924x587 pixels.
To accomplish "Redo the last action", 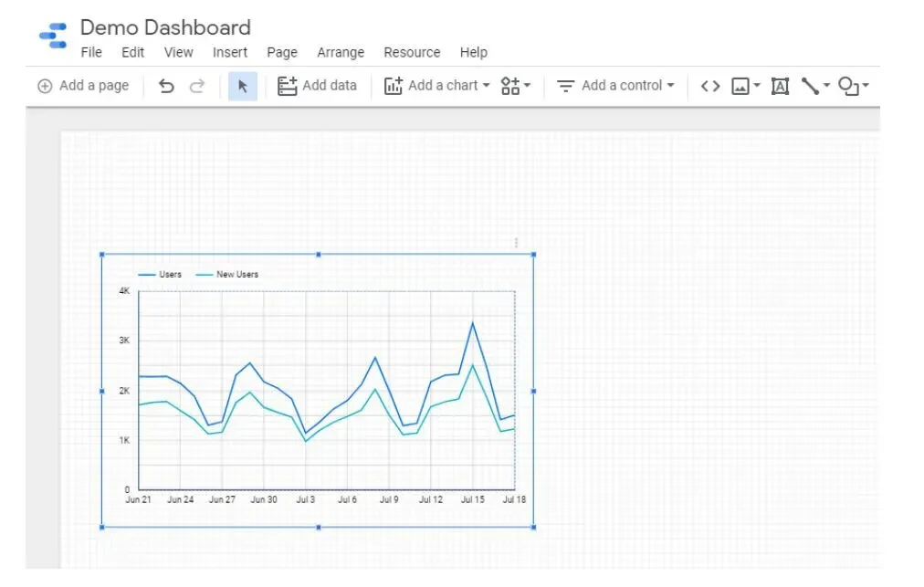I will (196, 85).
